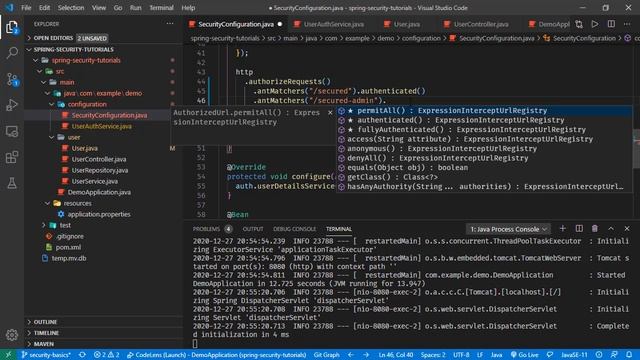Split the editor to the right

click(x=611, y=24)
